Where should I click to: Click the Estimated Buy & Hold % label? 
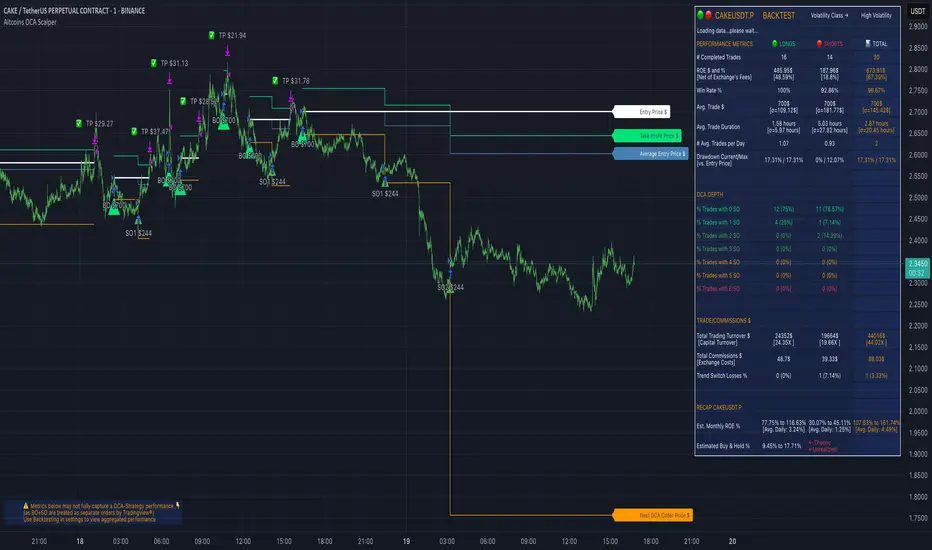click(723, 446)
